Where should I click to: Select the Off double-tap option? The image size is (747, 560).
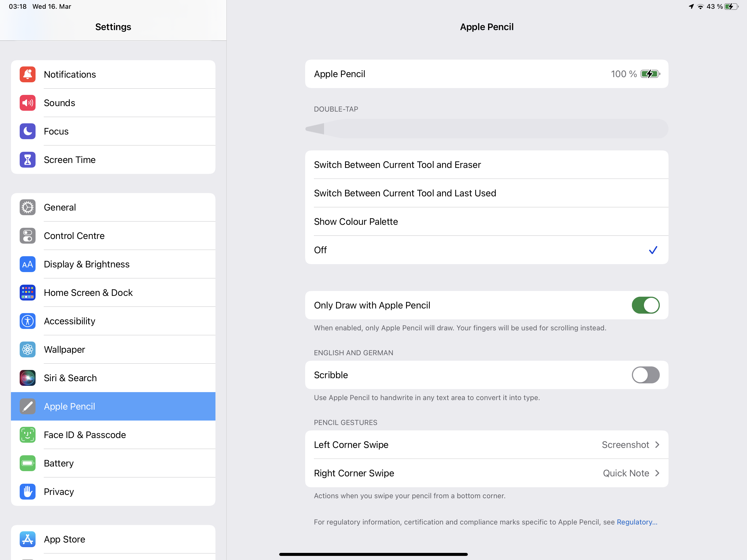(486, 250)
